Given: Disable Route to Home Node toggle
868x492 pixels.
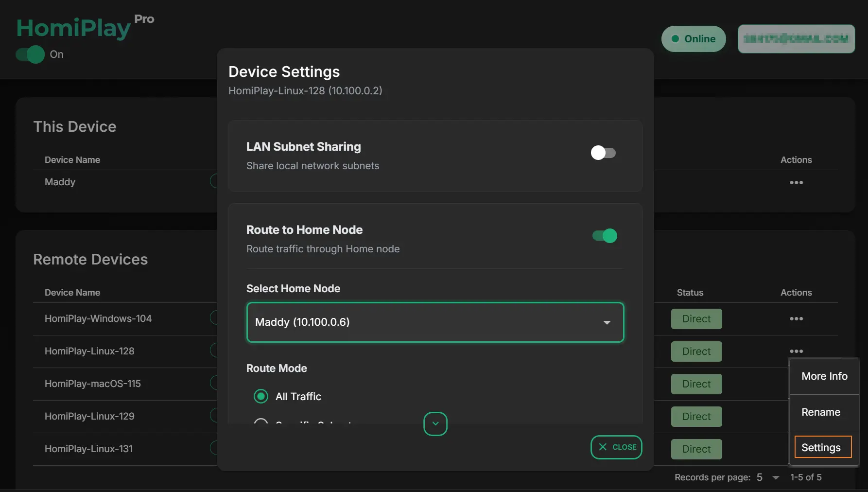Looking at the screenshot, I should tap(604, 236).
